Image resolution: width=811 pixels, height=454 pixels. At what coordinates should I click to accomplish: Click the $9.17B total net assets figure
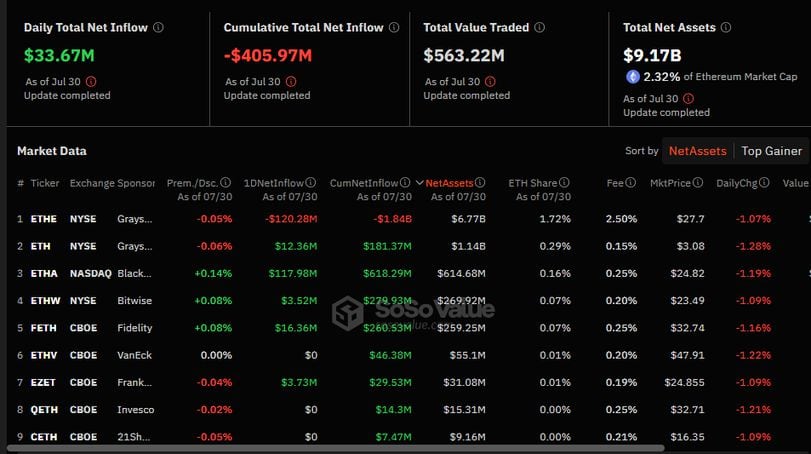click(652, 55)
